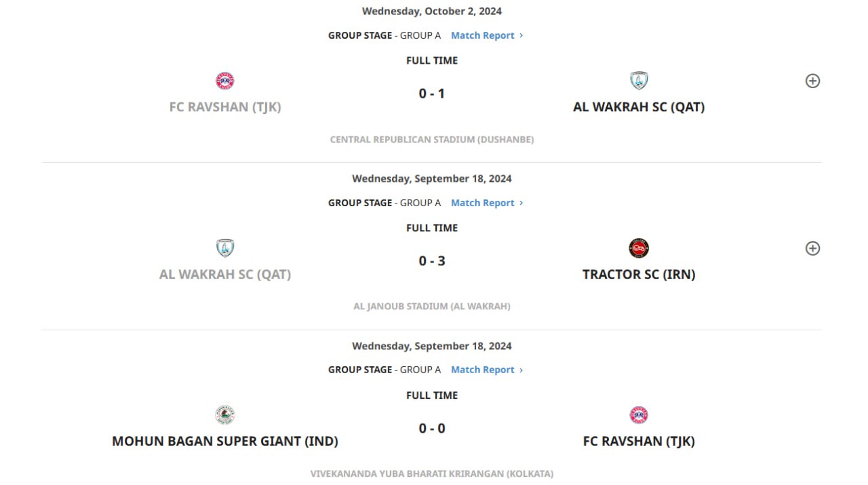Click Central Republican Stadium (Dushanbe) venue text
This screenshot has height=485, width=868.
tap(432, 140)
